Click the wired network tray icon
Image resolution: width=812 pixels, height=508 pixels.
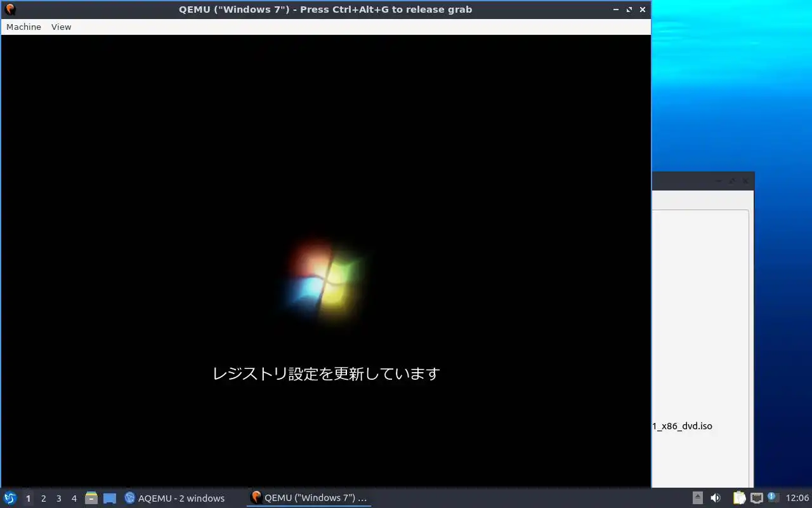click(x=756, y=498)
